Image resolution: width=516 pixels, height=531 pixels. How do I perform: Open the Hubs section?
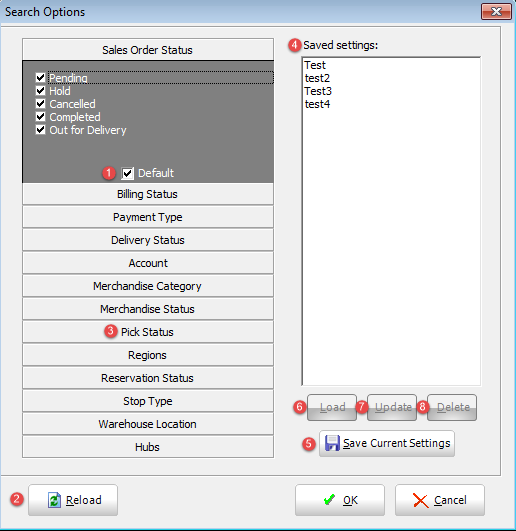(148, 447)
